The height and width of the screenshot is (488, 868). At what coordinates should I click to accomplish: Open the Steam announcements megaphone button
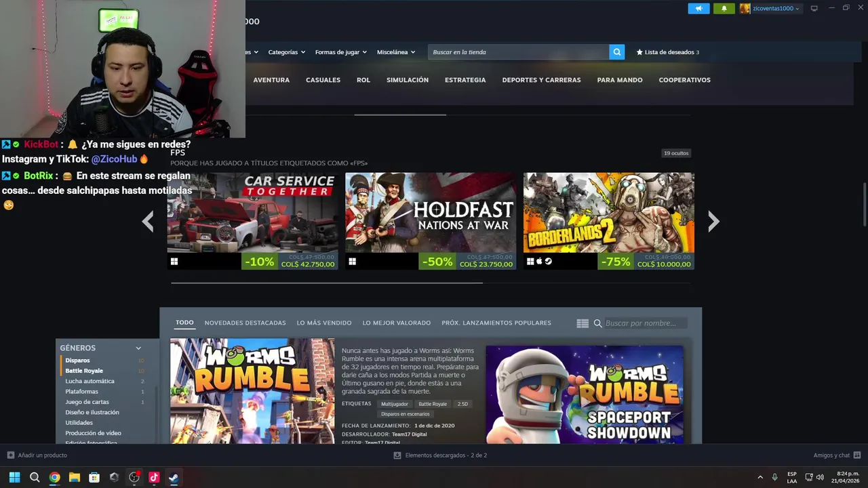pyautogui.click(x=698, y=9)
